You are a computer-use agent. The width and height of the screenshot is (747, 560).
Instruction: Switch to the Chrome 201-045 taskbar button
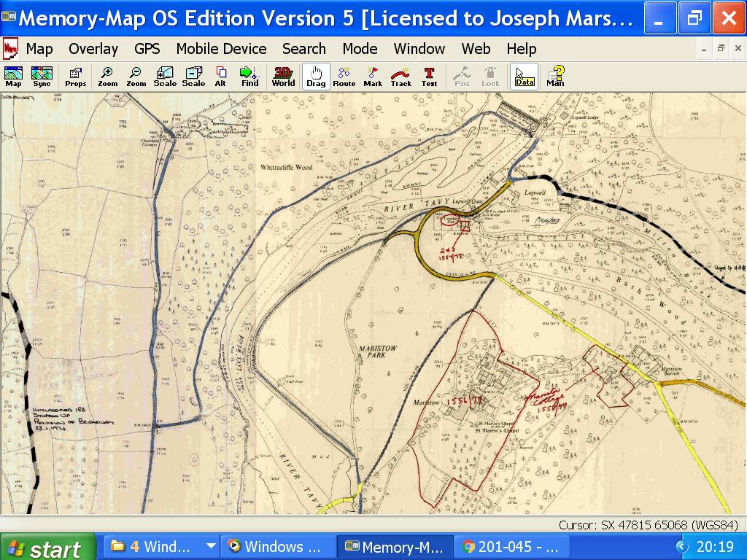511,547
